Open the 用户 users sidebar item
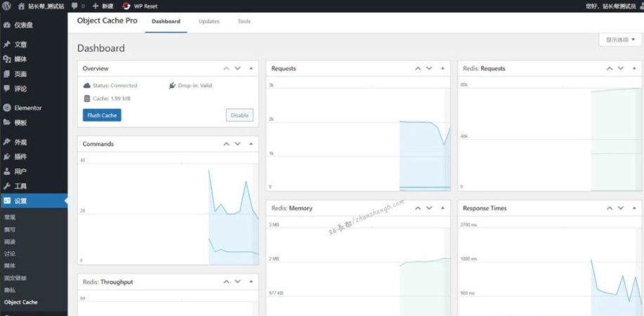 pos(34,171)
